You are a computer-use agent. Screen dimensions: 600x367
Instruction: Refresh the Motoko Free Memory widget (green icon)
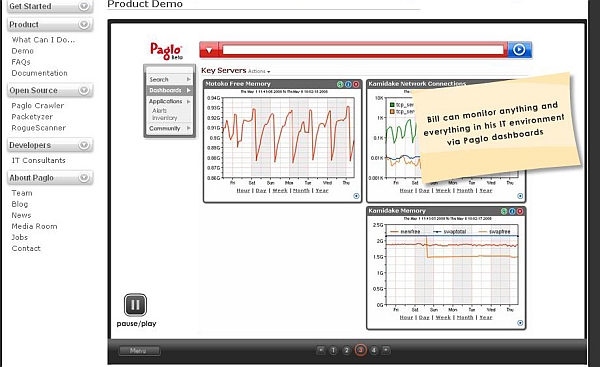click(x=340, y=84)
